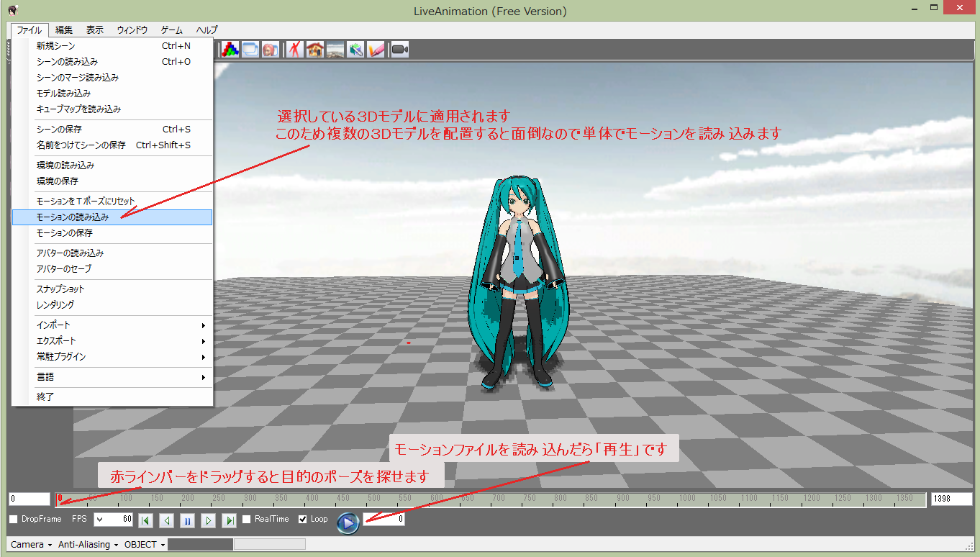The height and width of the screenshot is (557, 980).
Task: Click the pink marker toolbar icon
Action: pos(376,49)
